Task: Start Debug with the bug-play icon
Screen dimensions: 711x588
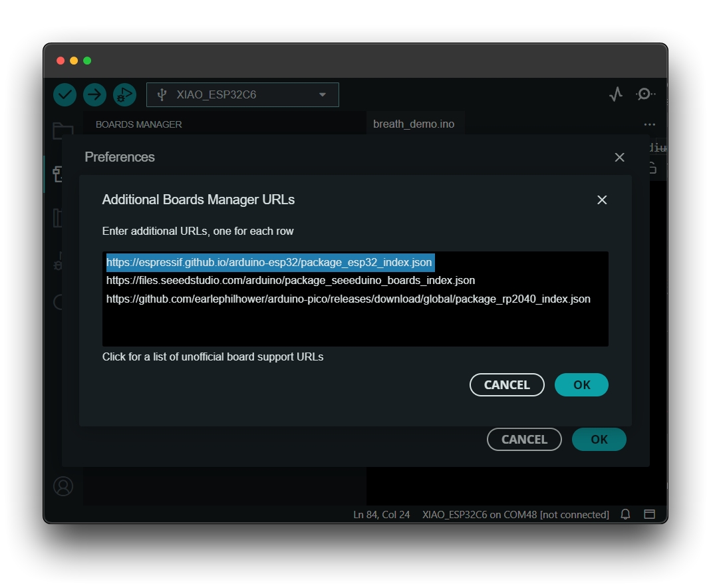Action: tap(124, 94)
